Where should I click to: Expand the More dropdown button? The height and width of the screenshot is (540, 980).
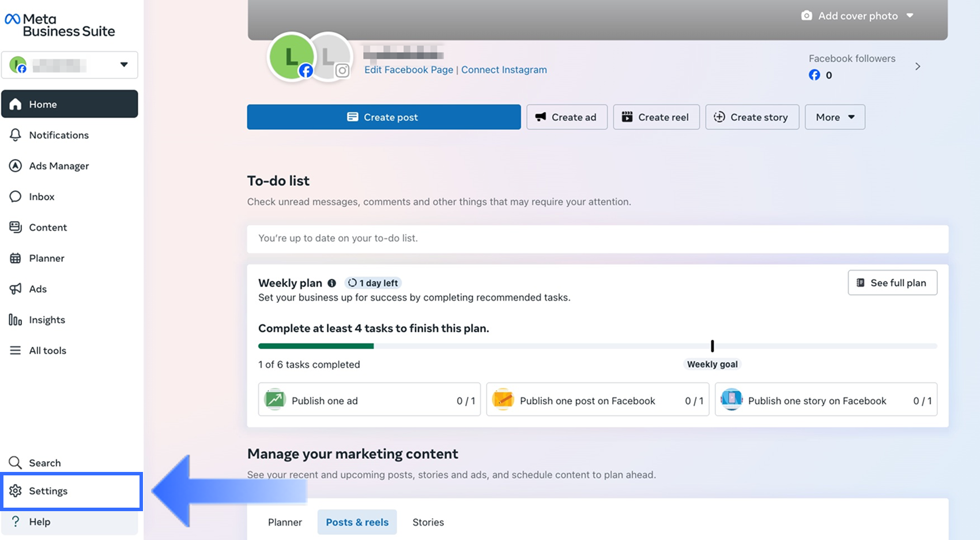835,117
